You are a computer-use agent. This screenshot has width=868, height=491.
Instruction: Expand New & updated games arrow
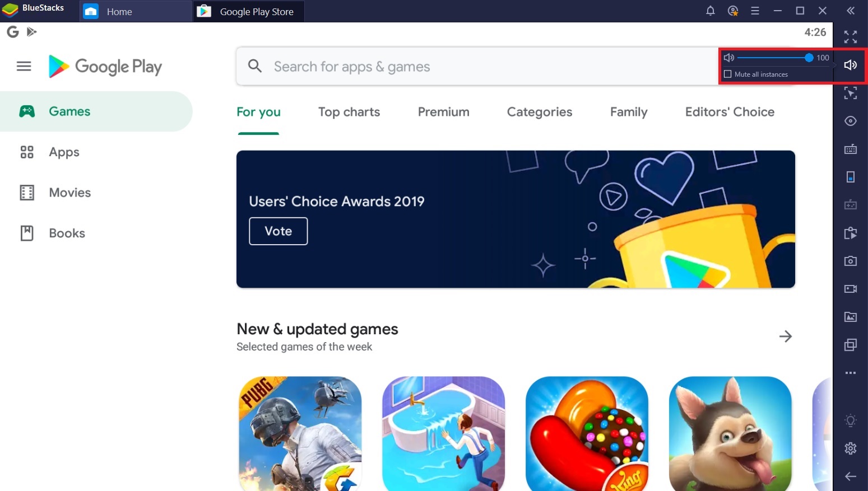[785, 336]
